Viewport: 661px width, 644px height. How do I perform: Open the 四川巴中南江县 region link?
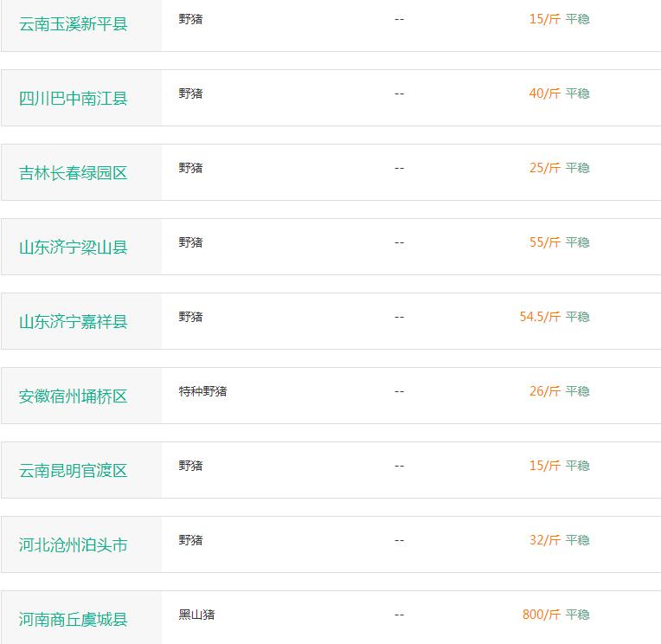pos(73,99)
